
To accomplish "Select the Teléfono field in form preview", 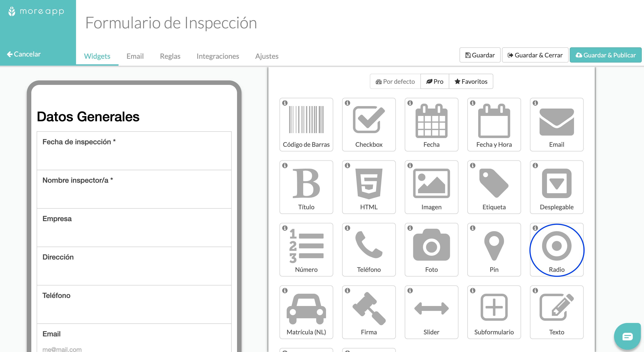I will (134, 305).
